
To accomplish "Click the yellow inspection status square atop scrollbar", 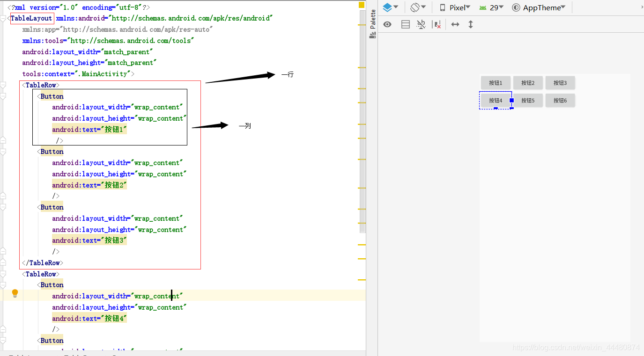I will tap(362, 5).
